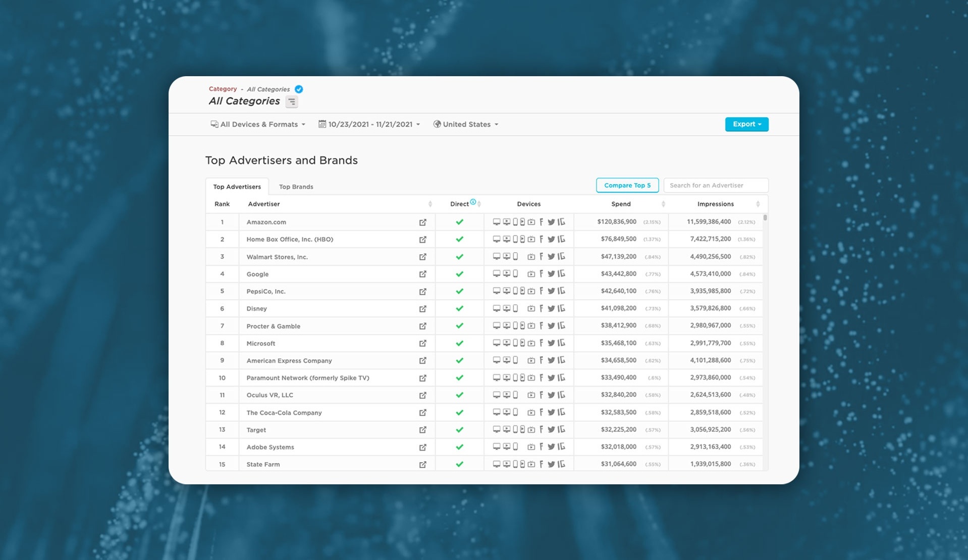Click desktop device icon in Disney row
Screen dimensions: 968x560
496,308
